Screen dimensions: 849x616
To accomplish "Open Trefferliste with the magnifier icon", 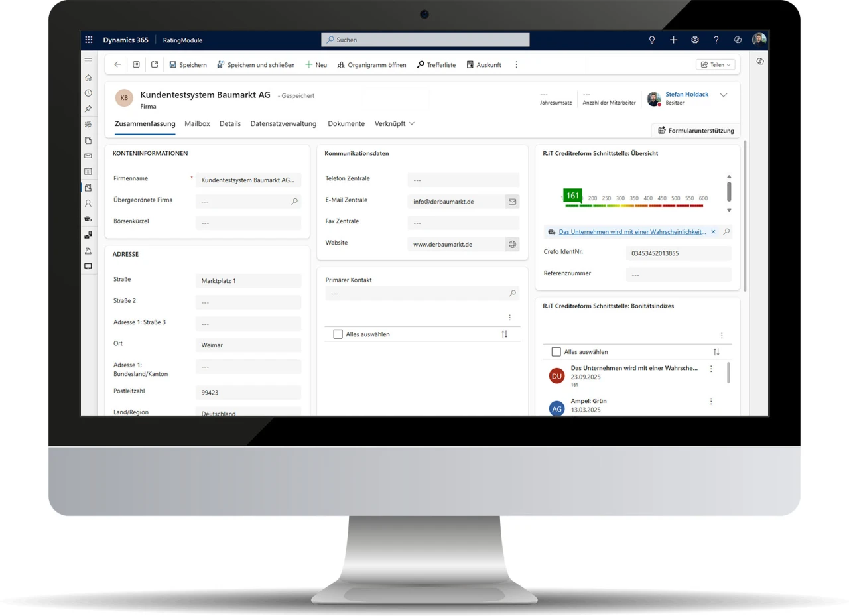I will point(421,65).
